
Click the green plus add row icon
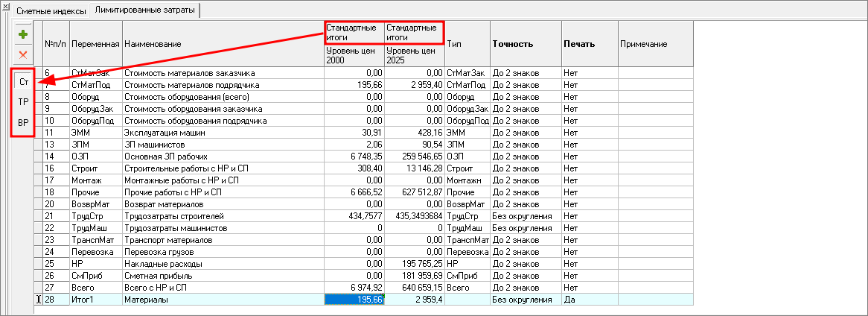23,35
